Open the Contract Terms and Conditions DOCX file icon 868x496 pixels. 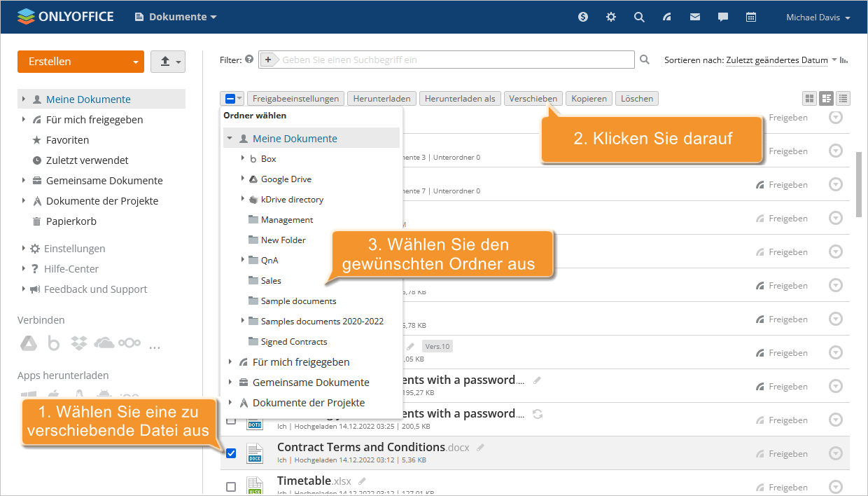[255, 453]
